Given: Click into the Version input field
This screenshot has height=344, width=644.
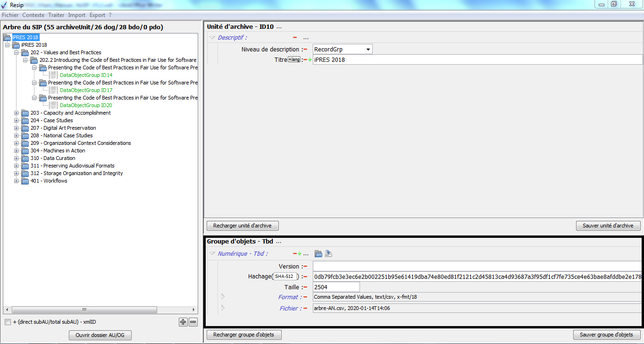Looking at the screenshot, I should pyautogui.click(x=477, y=267).
